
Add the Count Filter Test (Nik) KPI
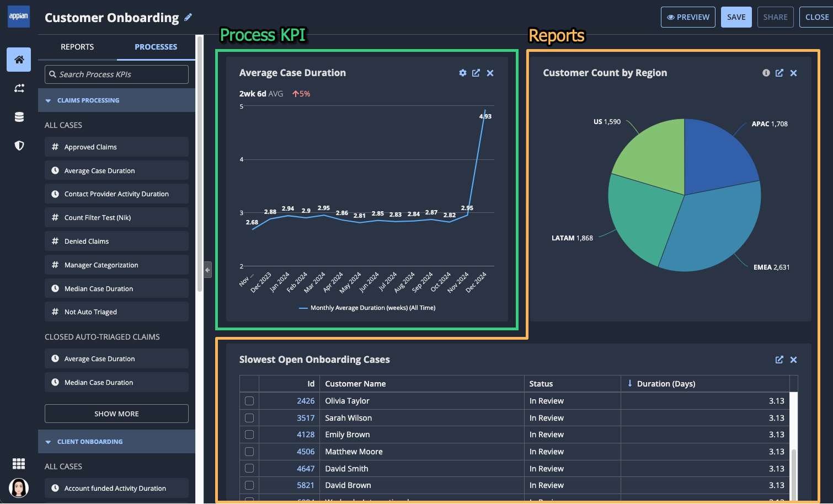coord(116,217)
